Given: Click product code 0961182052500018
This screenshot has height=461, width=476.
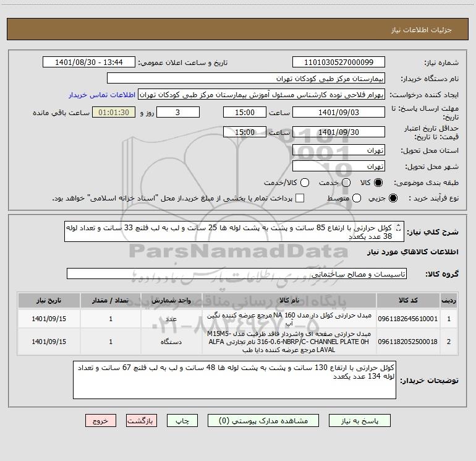Looking at the screenshot, I should (408, 342).
